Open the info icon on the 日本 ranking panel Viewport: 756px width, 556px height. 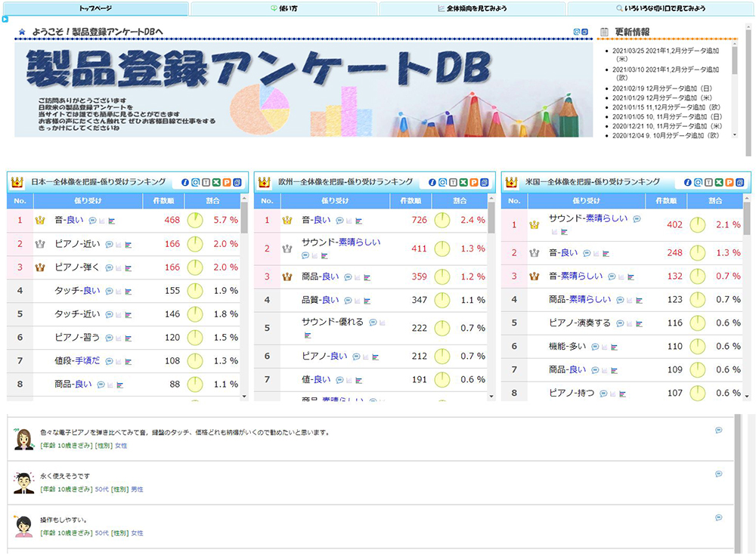coord(184,182)
